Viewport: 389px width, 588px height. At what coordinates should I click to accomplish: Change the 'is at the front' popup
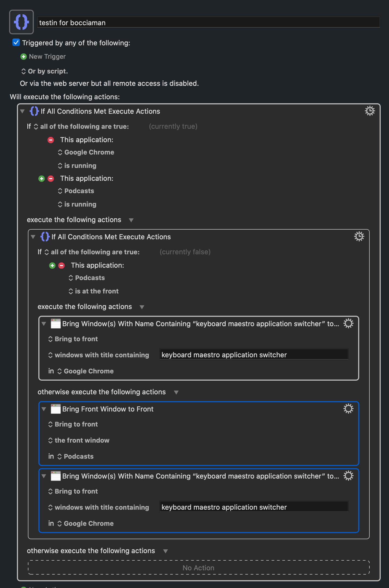[94, 291]
